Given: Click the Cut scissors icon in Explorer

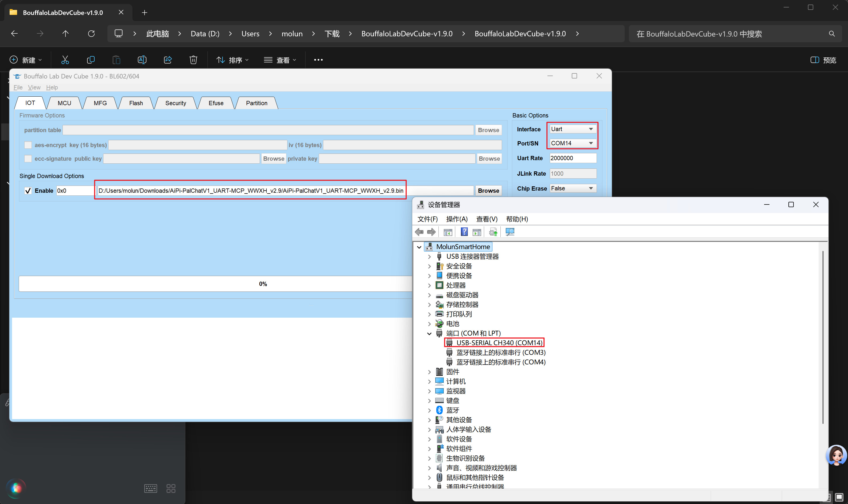Looking at the screenshot, I should click(65, 60).
